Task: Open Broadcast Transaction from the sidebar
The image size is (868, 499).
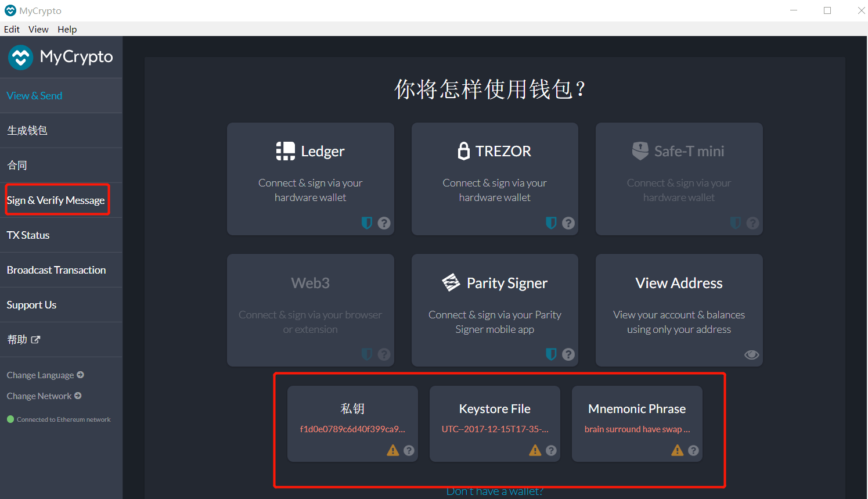Action: [56, 270]
